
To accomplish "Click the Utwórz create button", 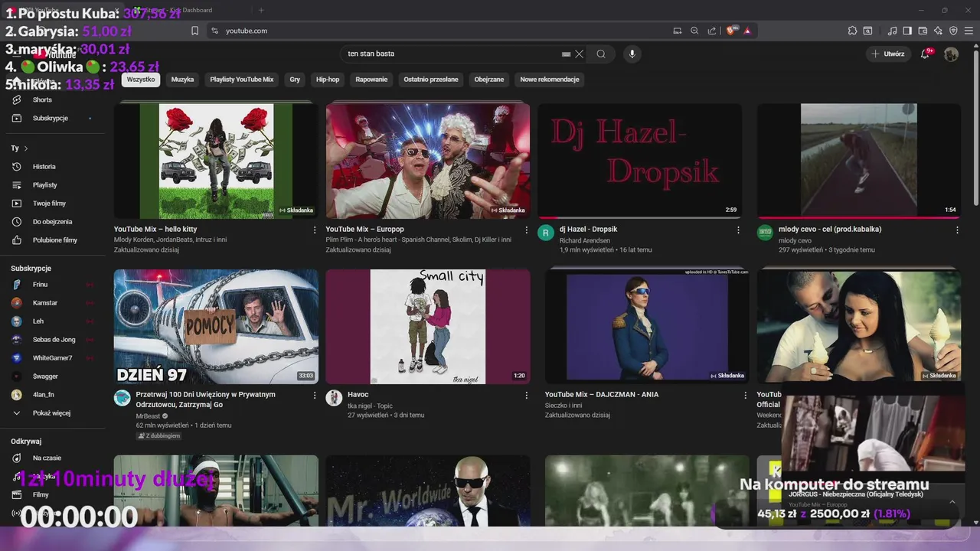I will [x=887, y=54].
